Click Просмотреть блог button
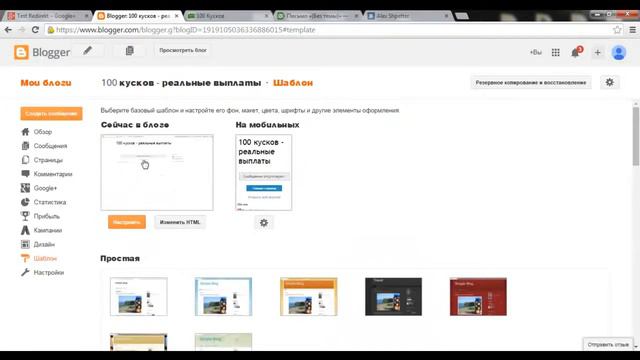The image size is (640, 360). (183, 50)
